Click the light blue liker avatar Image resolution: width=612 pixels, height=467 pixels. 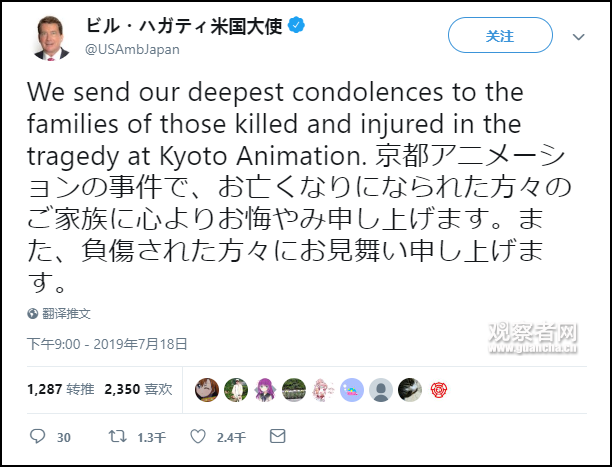pos(352,389)
